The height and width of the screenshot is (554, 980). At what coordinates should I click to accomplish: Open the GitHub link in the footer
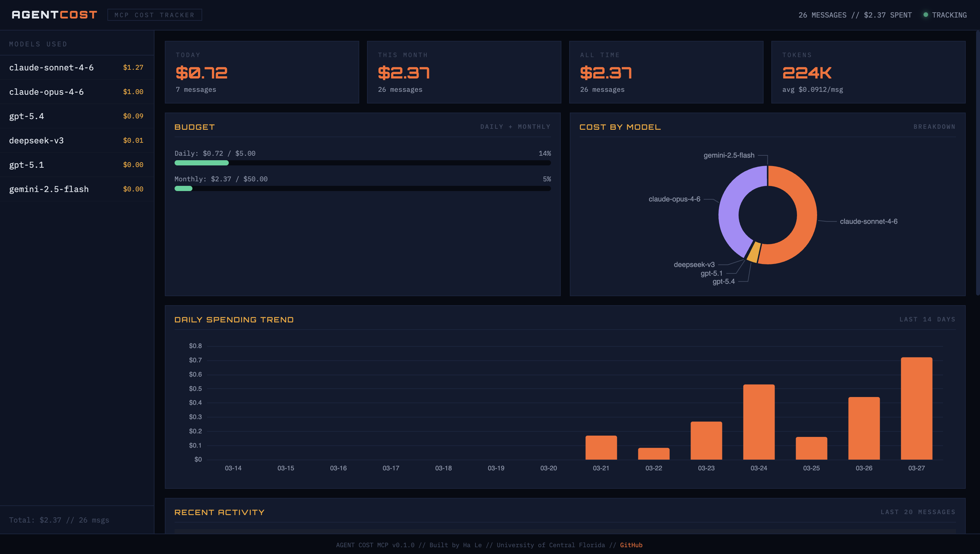[631, 545]
